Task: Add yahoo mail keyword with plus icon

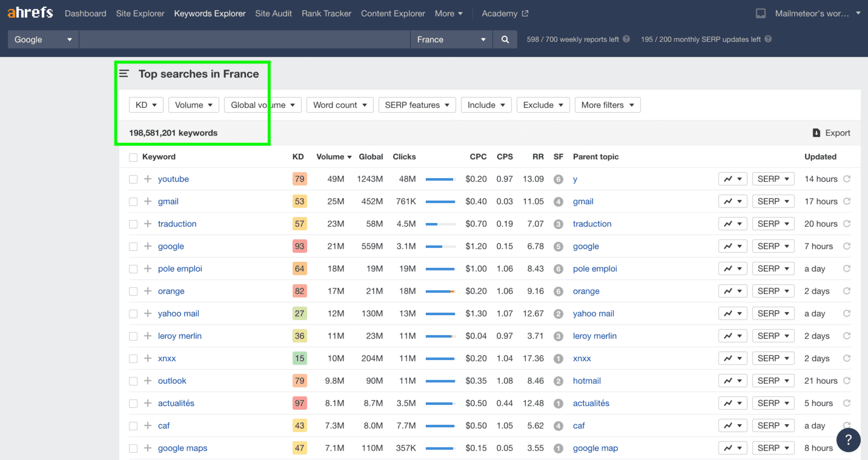Action: click(148, 313)
